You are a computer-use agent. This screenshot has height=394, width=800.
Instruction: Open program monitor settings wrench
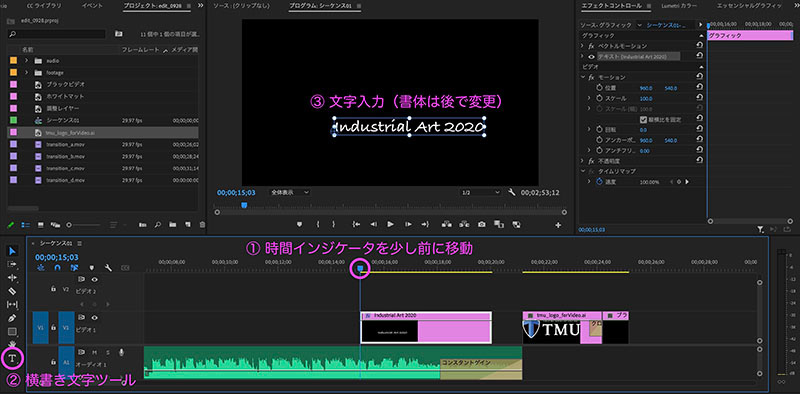click(x=512, y=192)
